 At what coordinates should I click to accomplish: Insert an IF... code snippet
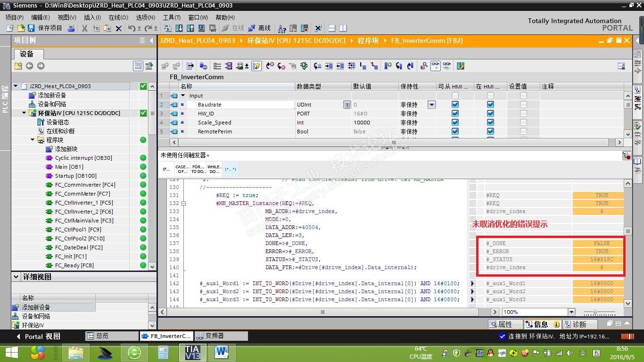(166, 169)
